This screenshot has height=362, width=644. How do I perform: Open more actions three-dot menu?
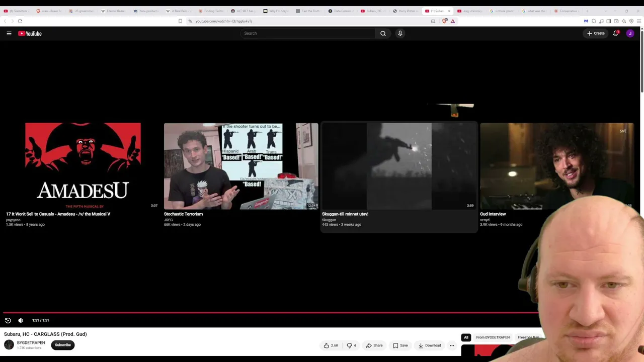coord(452,345)
